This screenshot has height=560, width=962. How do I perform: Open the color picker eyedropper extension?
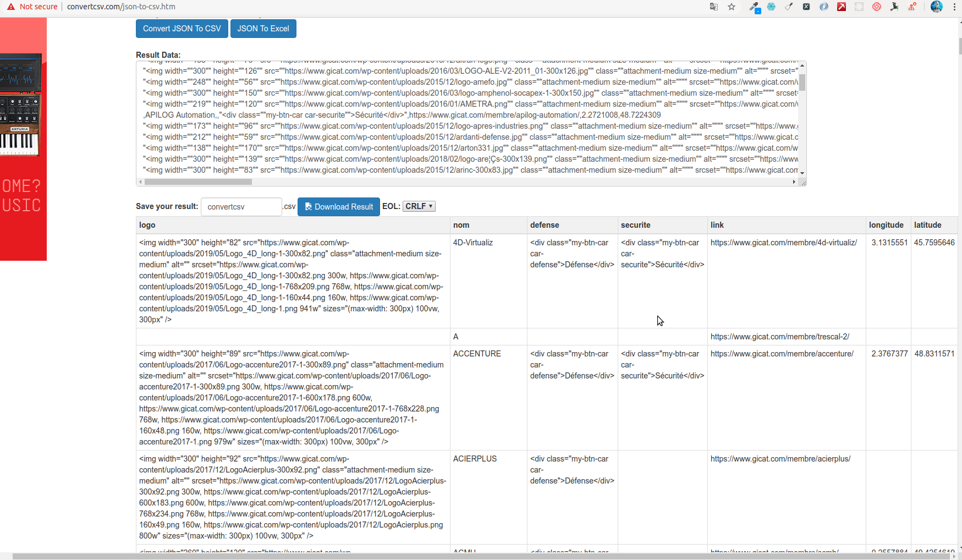click(754, 7)
